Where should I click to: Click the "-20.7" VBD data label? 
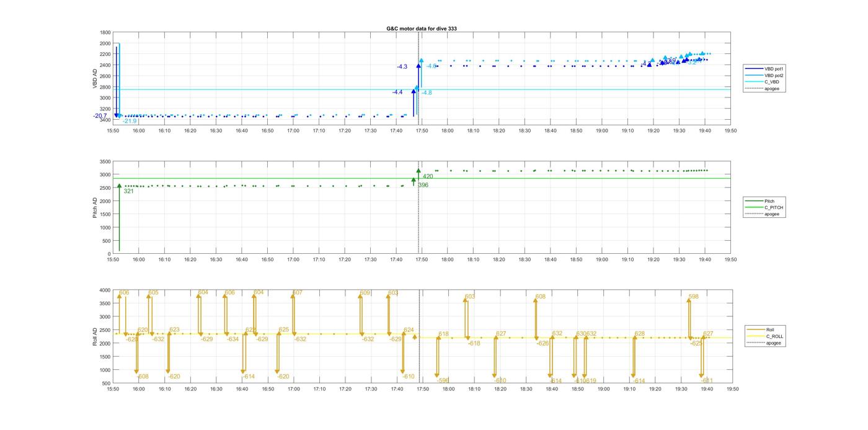coord(100,116)
